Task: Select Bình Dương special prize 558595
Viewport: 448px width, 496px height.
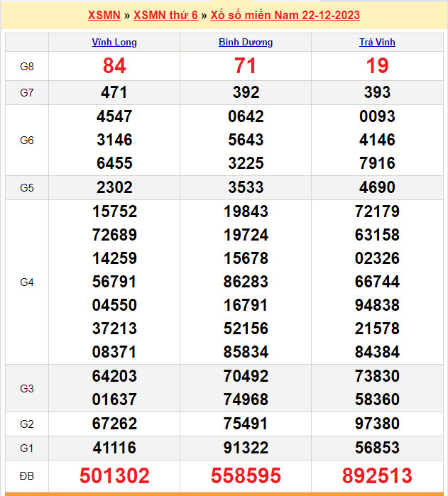Action: [x=246, y=475]
